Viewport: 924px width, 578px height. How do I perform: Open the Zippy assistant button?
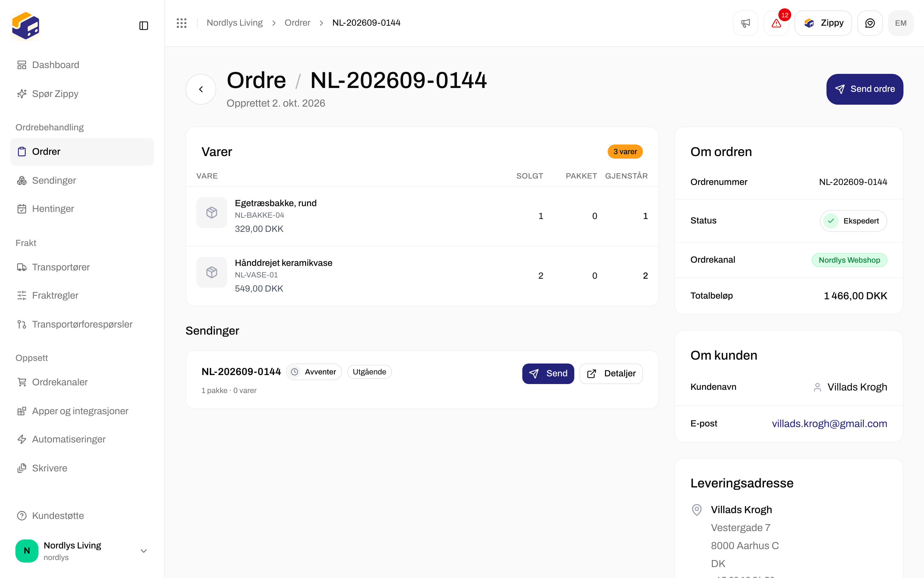click(823, 23)
